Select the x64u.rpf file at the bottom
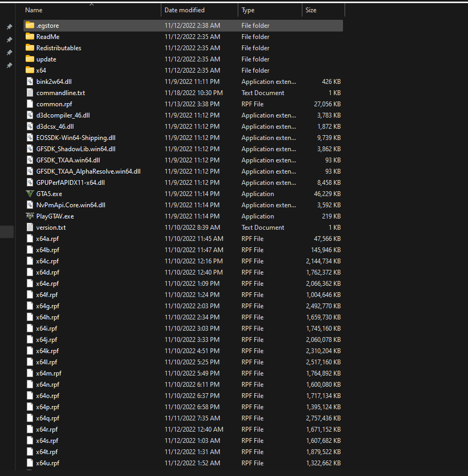 tap(48, 463)
